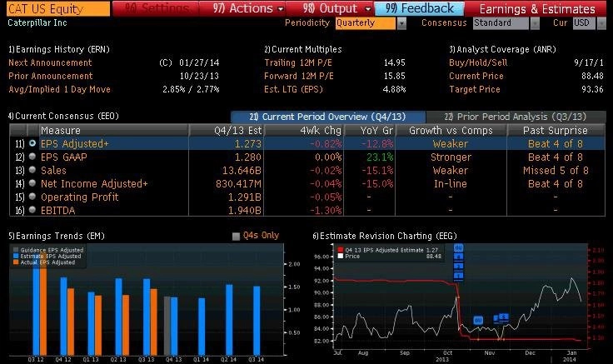Click the Current Price value 88.48
The height and width of the screenshot is (364, 613).
(592, 76)
